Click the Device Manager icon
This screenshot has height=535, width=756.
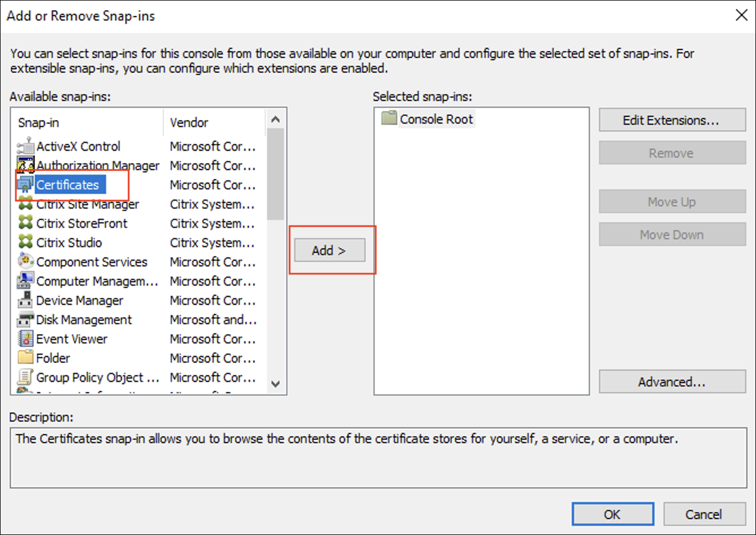click(26, 300)
